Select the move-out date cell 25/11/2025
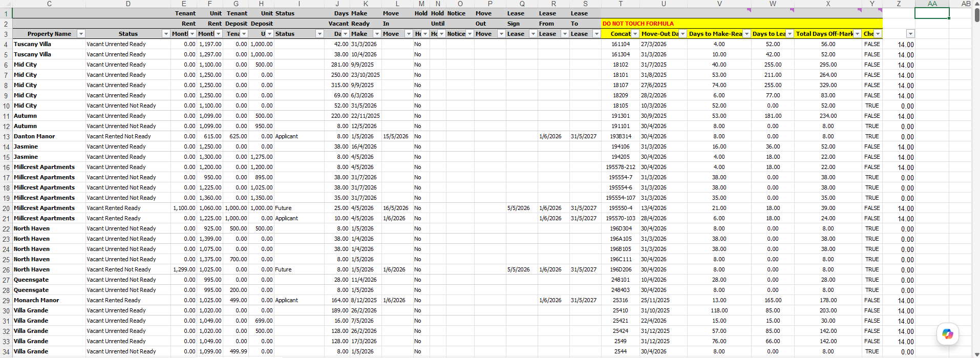Image resolution: width=980 pixels, height=358 pixels. pos(663,300)
